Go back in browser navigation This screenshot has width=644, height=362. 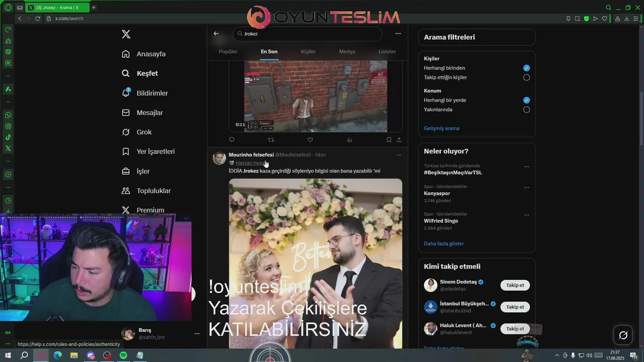click(20, 19)
